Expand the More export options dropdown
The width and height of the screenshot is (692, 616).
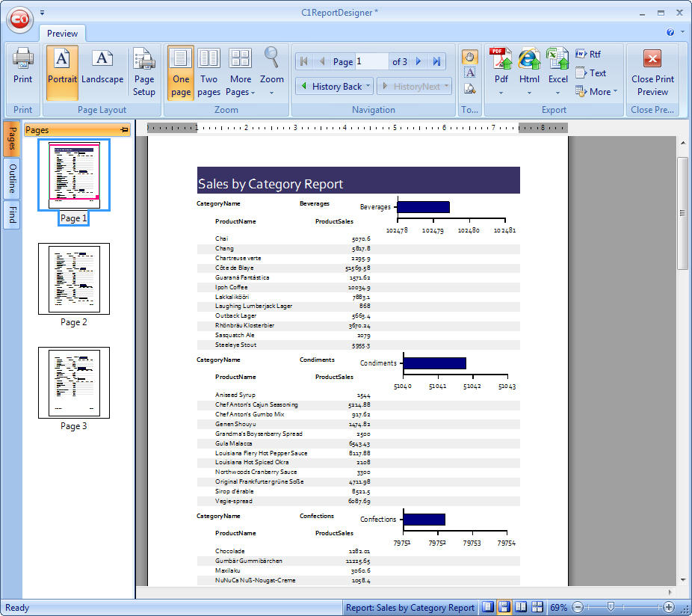tap(596, 91)
